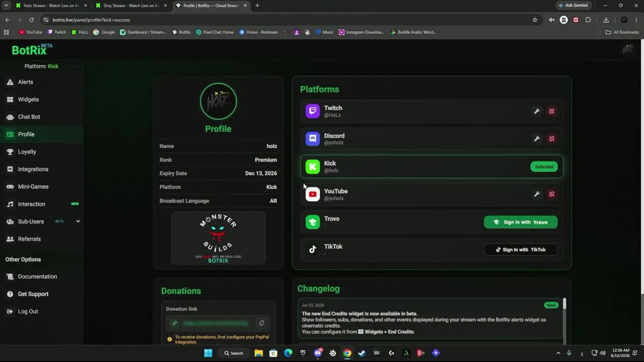The image size is (644, 362).
Task: Expand the Sub-Users submenu
Action: [78, 221]
